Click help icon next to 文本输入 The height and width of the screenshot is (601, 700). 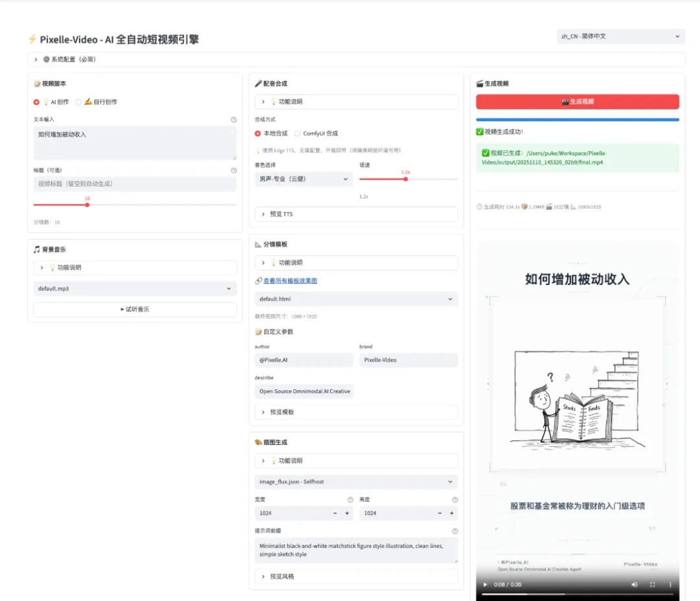[233, 120]
